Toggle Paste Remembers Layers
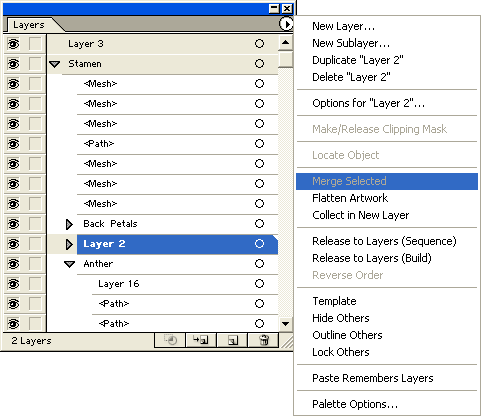Screen dimensions: 481x416 (x=373, y=378)
